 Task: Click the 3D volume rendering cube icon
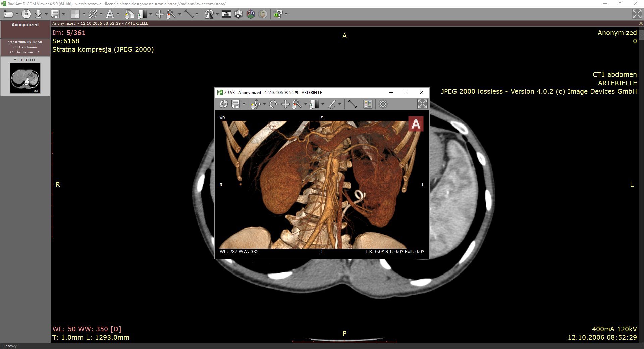pyautogui.click(x=251, y=14)
